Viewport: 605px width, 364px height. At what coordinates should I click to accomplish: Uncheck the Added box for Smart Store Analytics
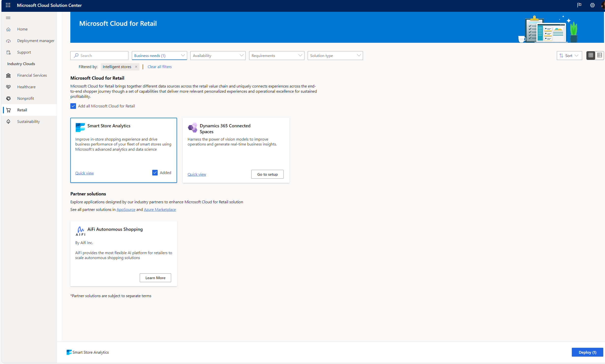[155, 173]
